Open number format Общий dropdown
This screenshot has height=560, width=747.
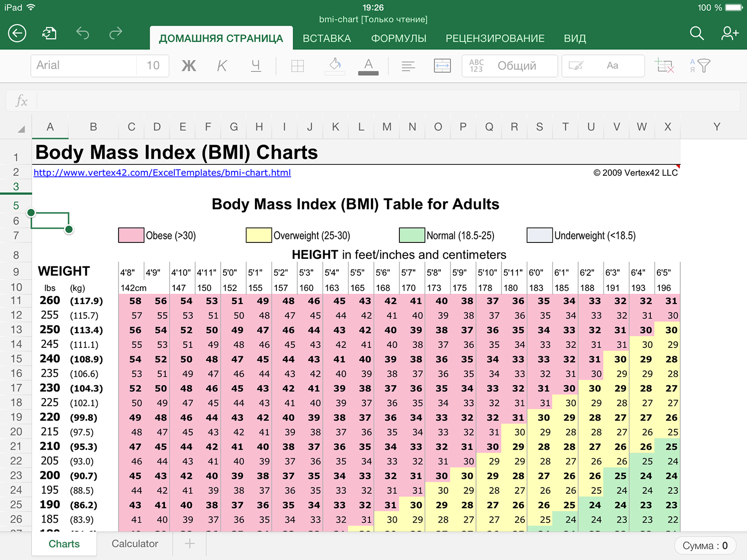pos(509,66)
